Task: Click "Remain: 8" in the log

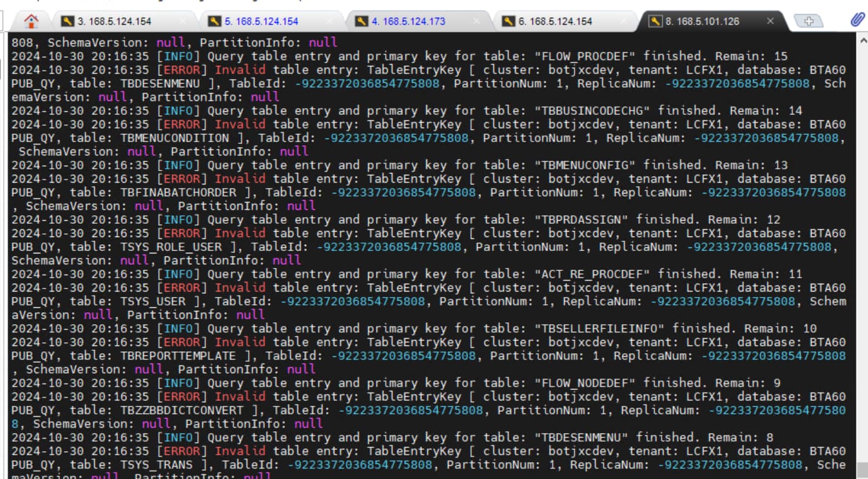Action: pyautogui.click(x=740, y=437)
